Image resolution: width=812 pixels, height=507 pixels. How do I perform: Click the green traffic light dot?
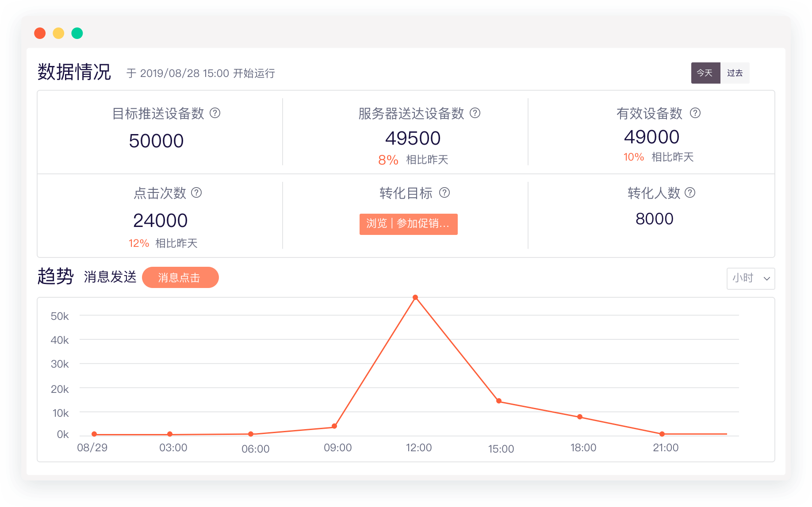click(77, 33)
